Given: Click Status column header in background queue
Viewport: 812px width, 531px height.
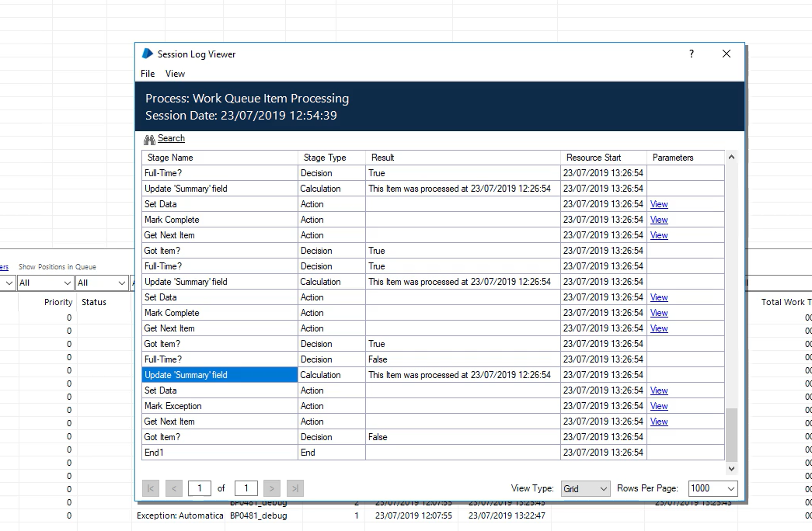Looking at the screenshot, I should 94,302.
